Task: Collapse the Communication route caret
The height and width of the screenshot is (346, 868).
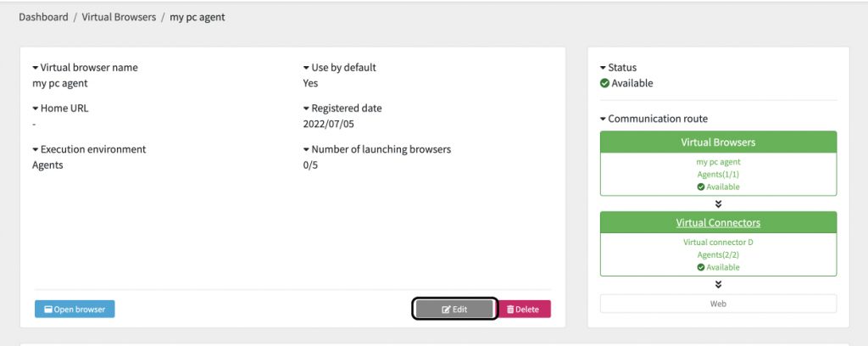Action: pyautogui.click(x=603, y=119)
